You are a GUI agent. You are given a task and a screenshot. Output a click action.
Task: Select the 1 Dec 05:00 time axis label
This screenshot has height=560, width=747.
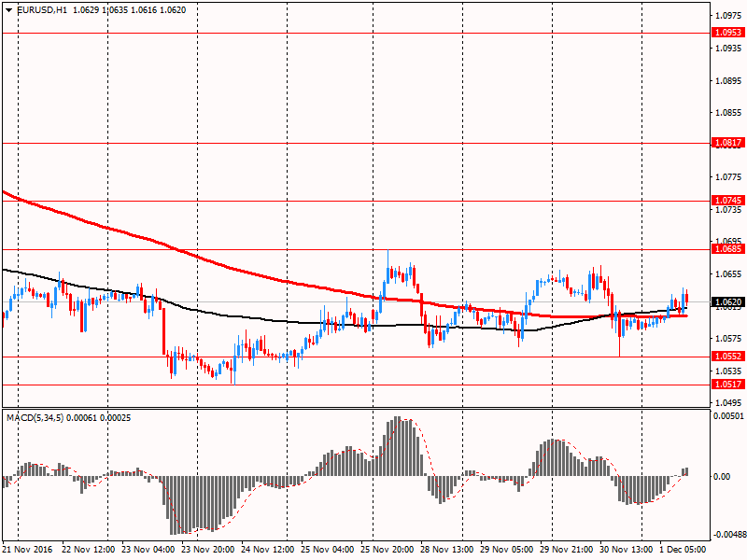click(683, 549)
